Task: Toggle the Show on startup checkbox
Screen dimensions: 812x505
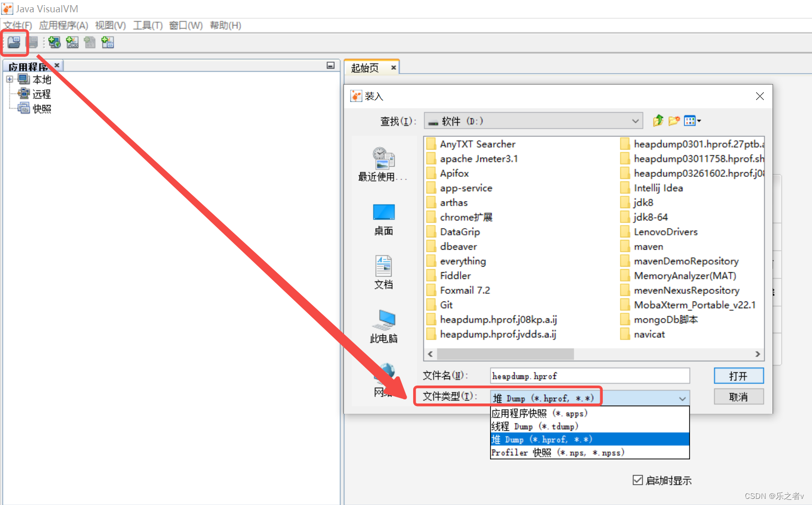Action: (638, 480)
